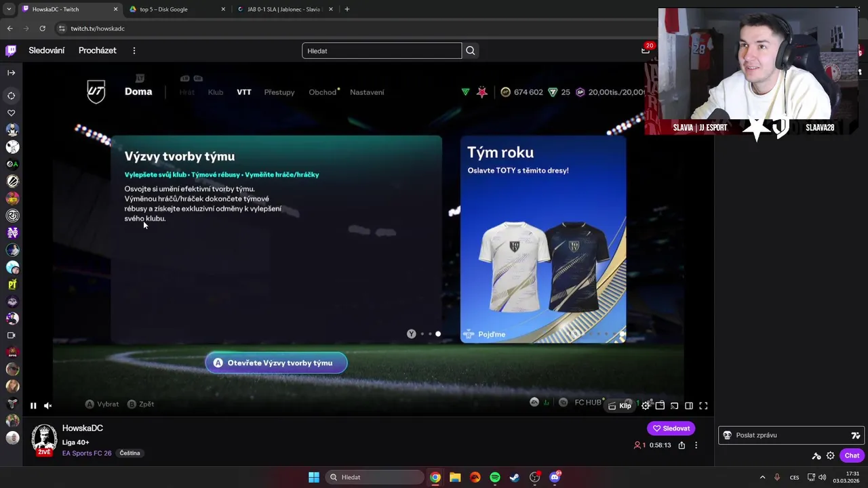Close the top 5 – Disk Google tab
Image resolution: width=868 pixels, height=488 pixels.
point(223,9)
